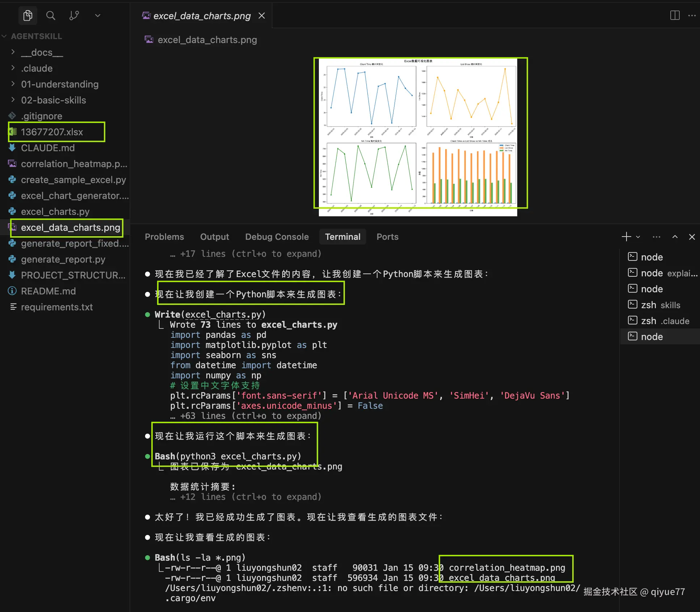
Task: Open the Explorer files view icon
Action: (28, 16)
